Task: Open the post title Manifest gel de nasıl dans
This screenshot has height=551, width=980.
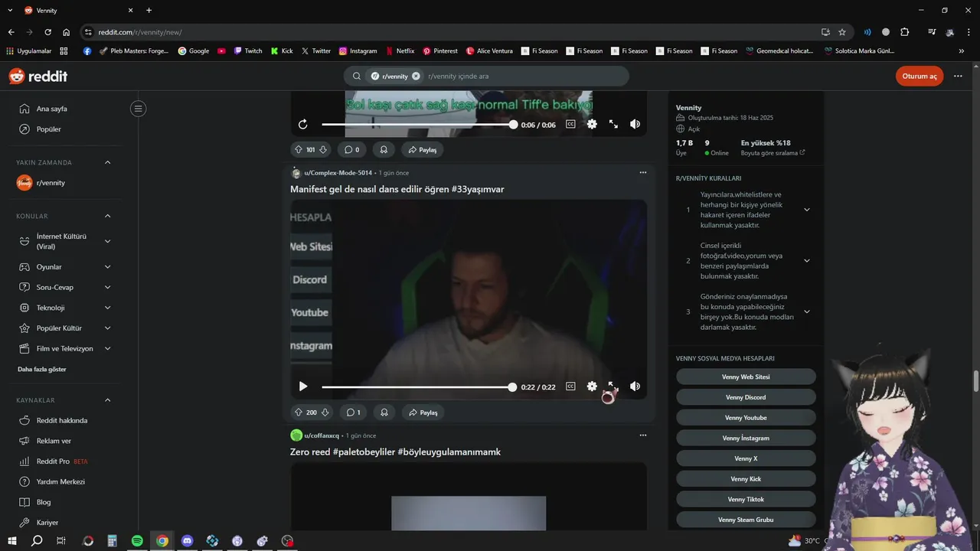Action: (397, 189)
